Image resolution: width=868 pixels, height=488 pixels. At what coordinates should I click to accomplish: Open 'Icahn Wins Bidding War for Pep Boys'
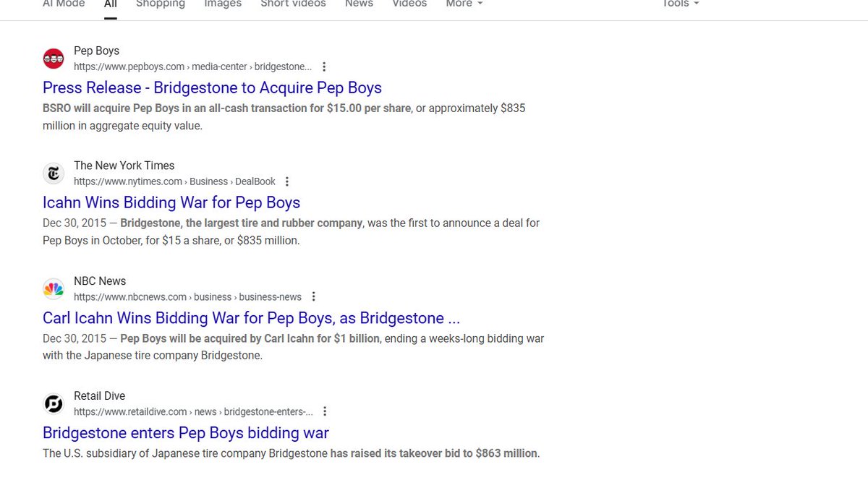coord(171,203)
